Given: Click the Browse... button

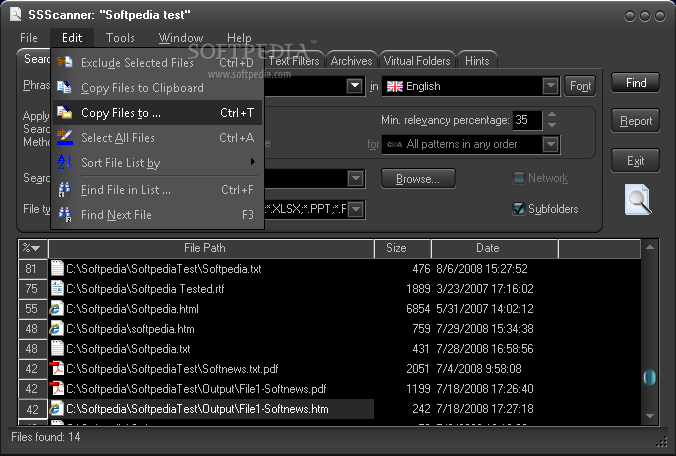Looking at the screenshot, I should (418, 178).
